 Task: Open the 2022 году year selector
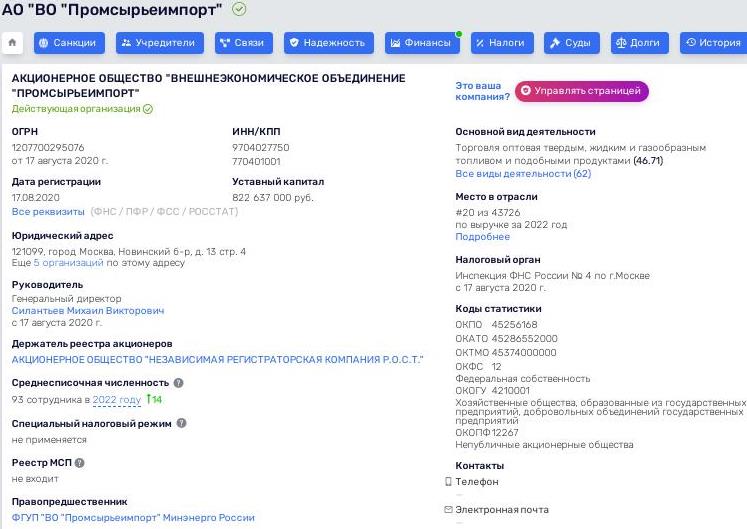coord(117,400)
